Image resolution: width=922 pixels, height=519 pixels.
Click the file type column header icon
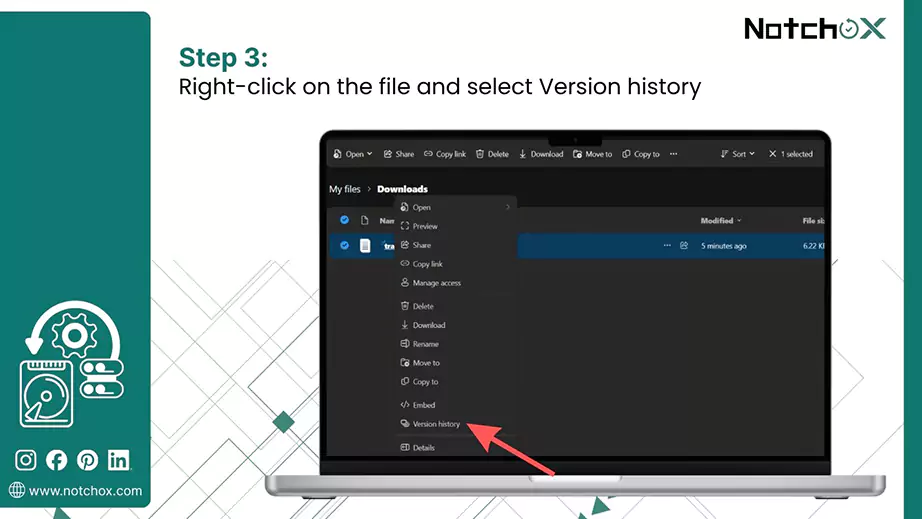pos(365,220)
